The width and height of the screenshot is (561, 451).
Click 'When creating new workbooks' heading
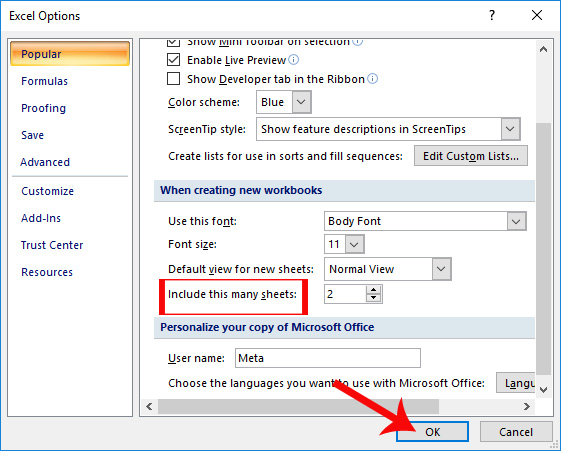coord(241,190)
